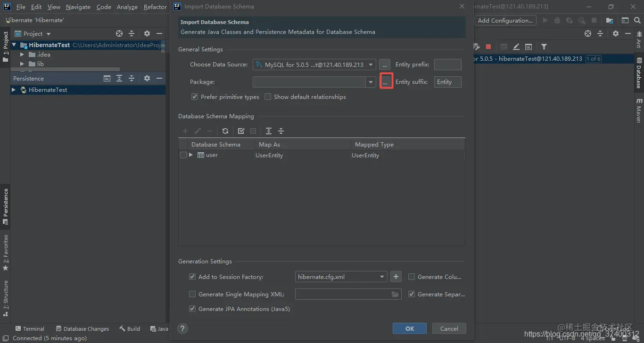This screenshot has width=644, height=343.
Task: Check the user table row checkbox
Action: point(183,155)
